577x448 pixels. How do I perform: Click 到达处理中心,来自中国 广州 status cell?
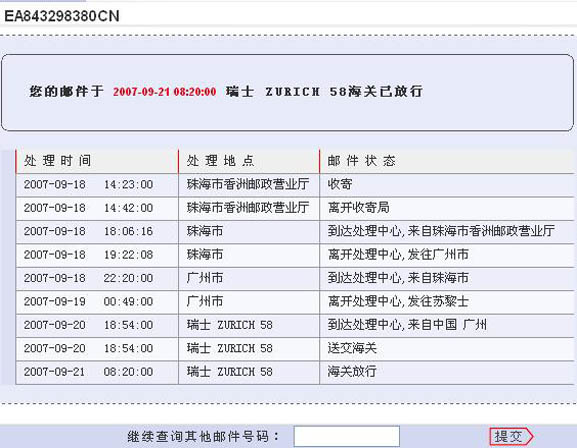click(407, 325)
